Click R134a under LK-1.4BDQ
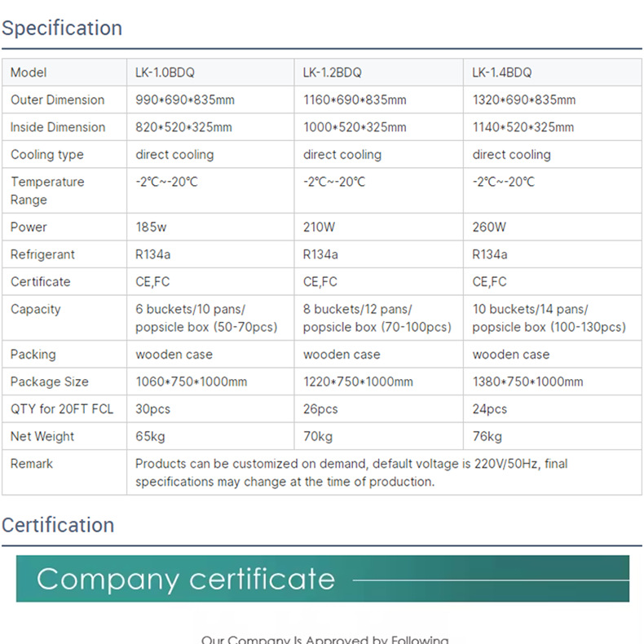 (490, 254)
